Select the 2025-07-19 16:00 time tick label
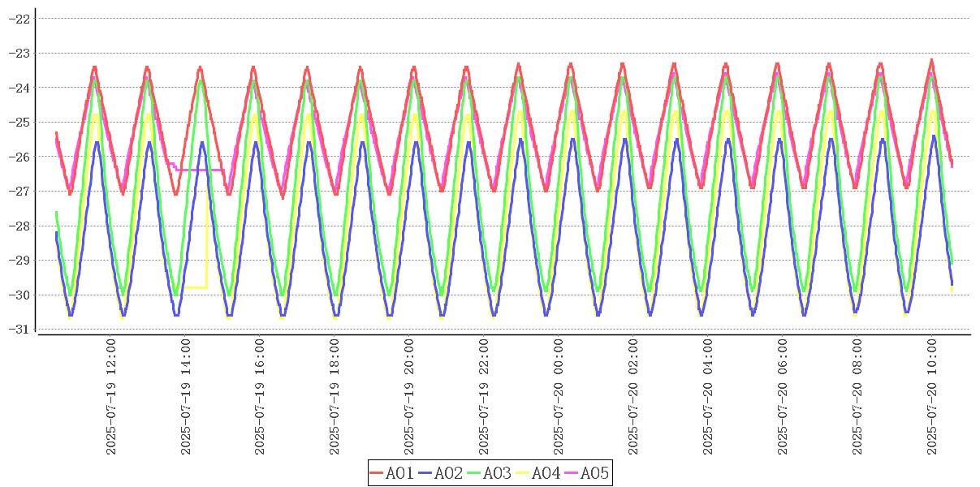This screenshot has width=980, height=487. (261, 397)
